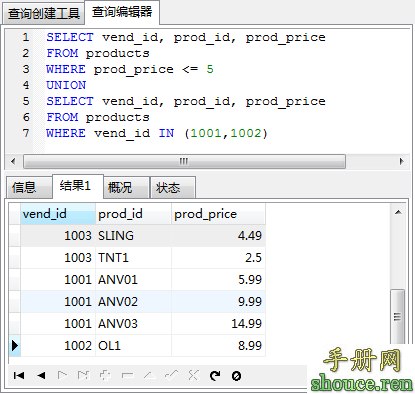Discard changes X icon
The height and width of the screenshot is (394, 415).
pyautogui.click(x=193, y=375)
